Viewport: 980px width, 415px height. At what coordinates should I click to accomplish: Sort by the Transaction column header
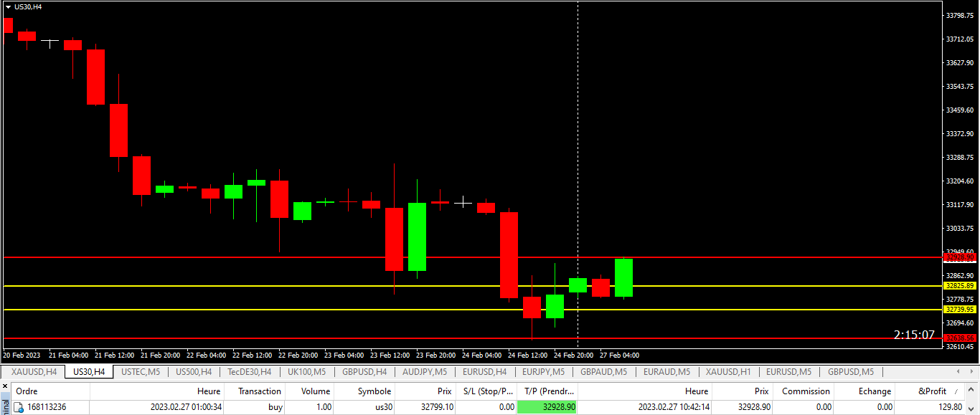point(255,391)
